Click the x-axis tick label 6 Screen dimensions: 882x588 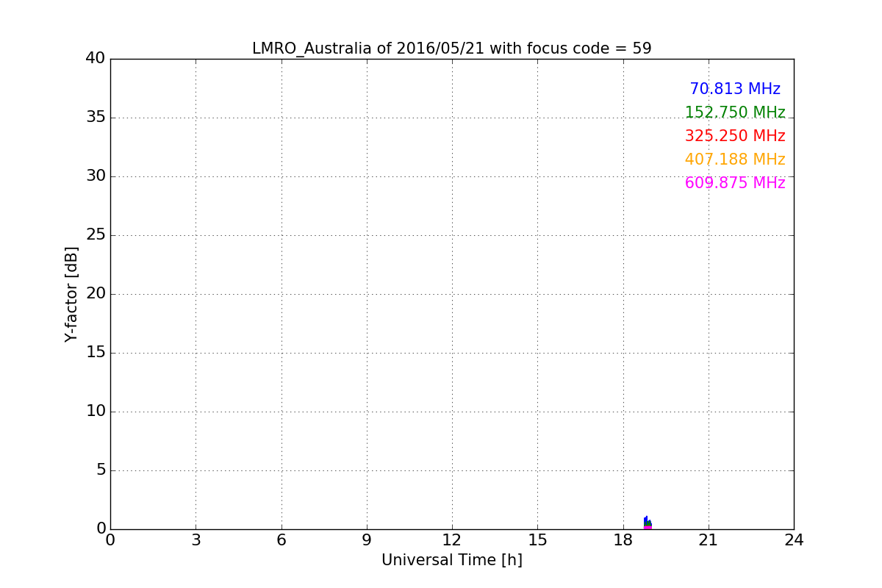[281, 540]
